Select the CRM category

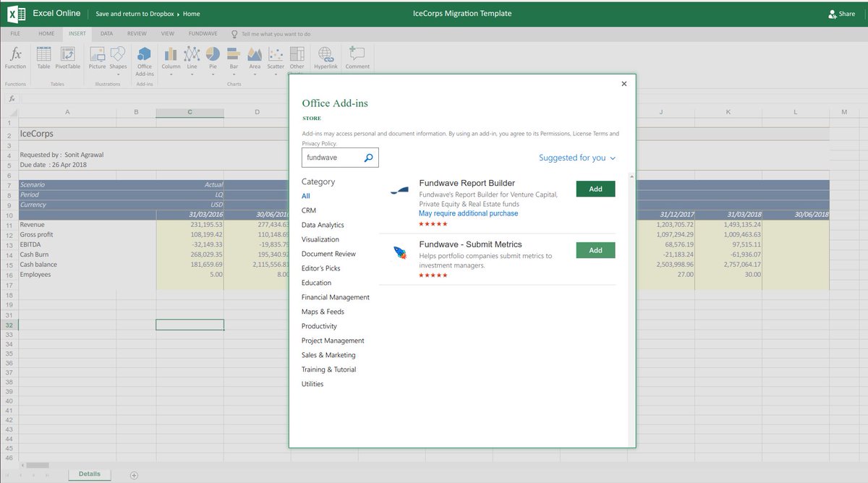[x=309, y=210]
